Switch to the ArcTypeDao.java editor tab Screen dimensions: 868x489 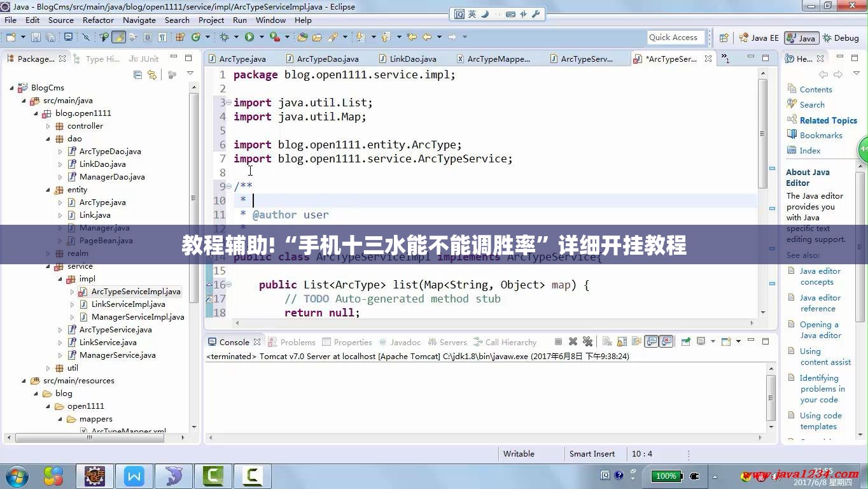pyautogui.click(x=321, y=59)
